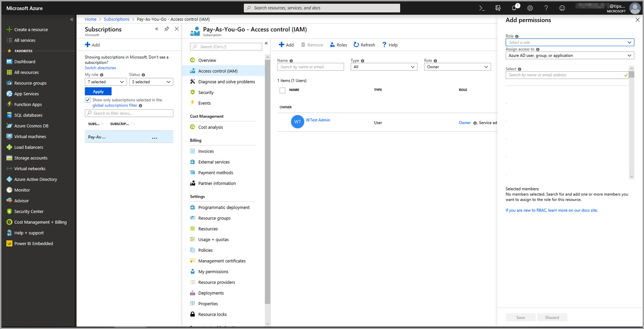The image size is (644, 329).
Task: Click the Switch directories link
Action: (100, 68)
